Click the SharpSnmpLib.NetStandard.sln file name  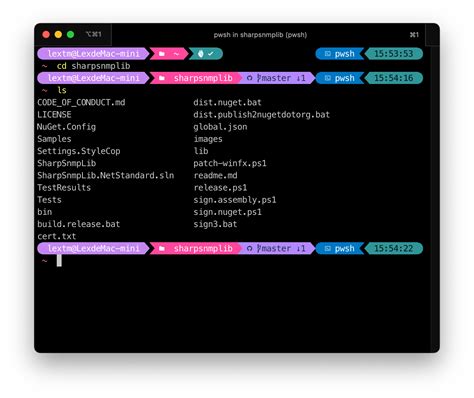click(x=105, y=175)
